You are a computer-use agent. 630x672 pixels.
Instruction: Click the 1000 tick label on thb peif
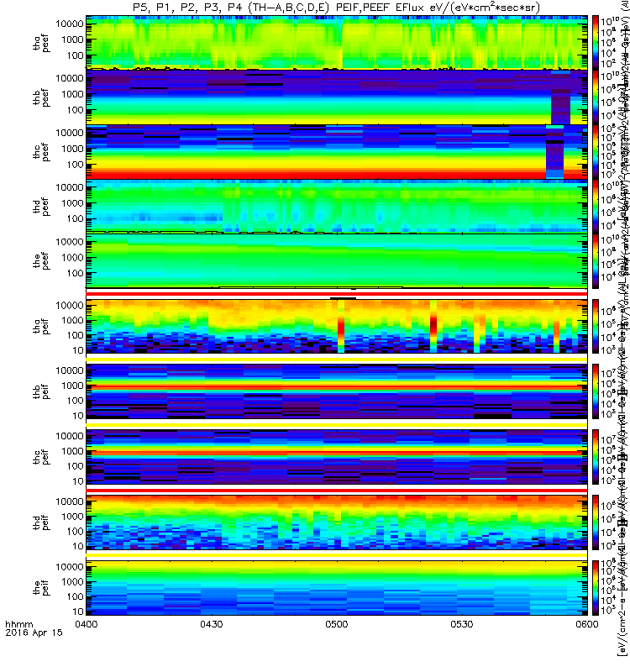72,386
